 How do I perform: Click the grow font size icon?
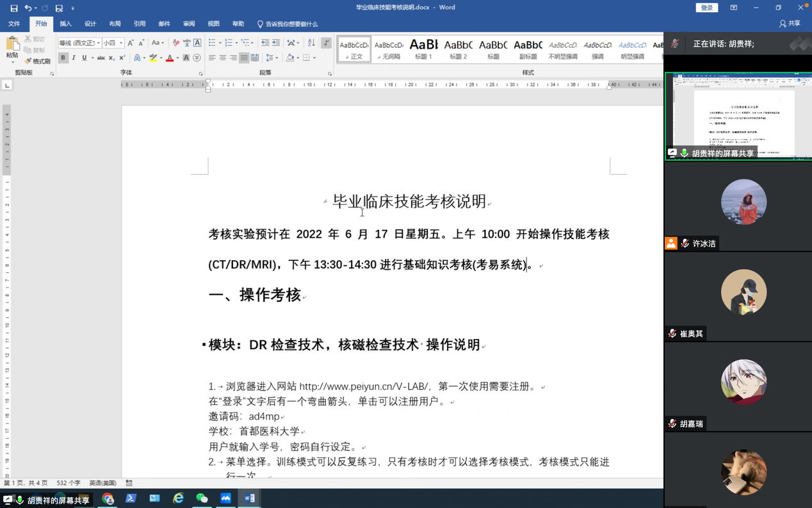tap(131, 43)
